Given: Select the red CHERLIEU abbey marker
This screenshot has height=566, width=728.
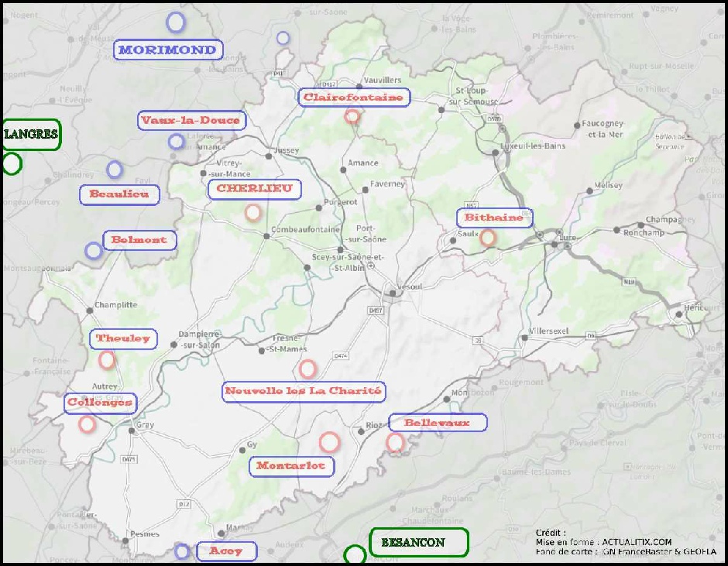Looking at the screenshot, I should [252, 211].
